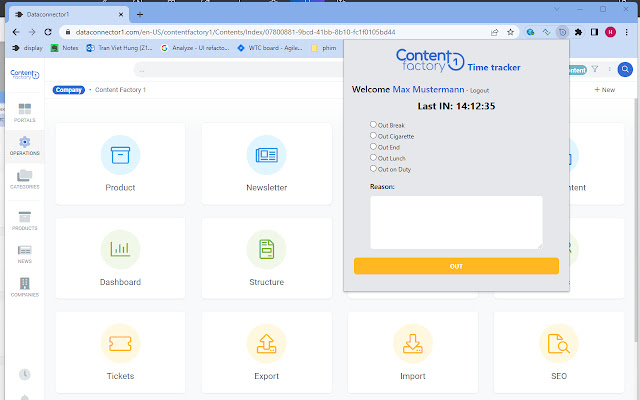Open the Newsletter tile

[x=267, y=164]
